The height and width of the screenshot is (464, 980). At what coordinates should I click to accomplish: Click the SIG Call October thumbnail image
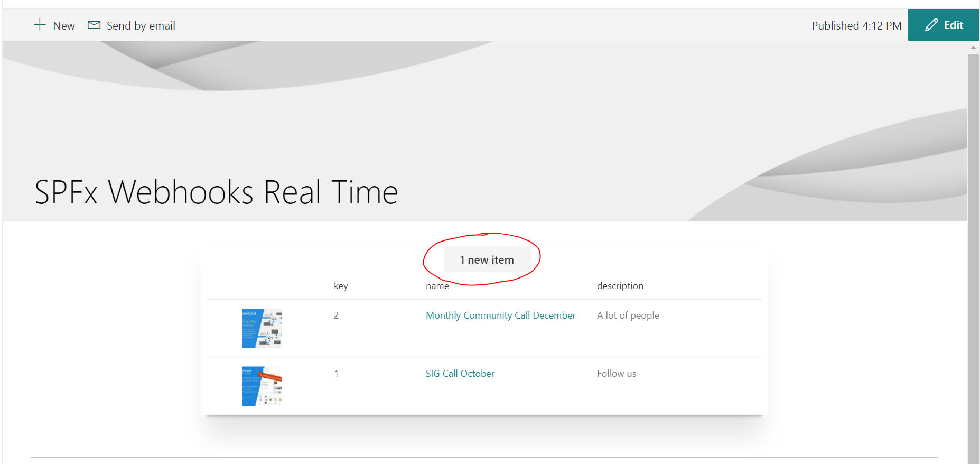[262, 386]
